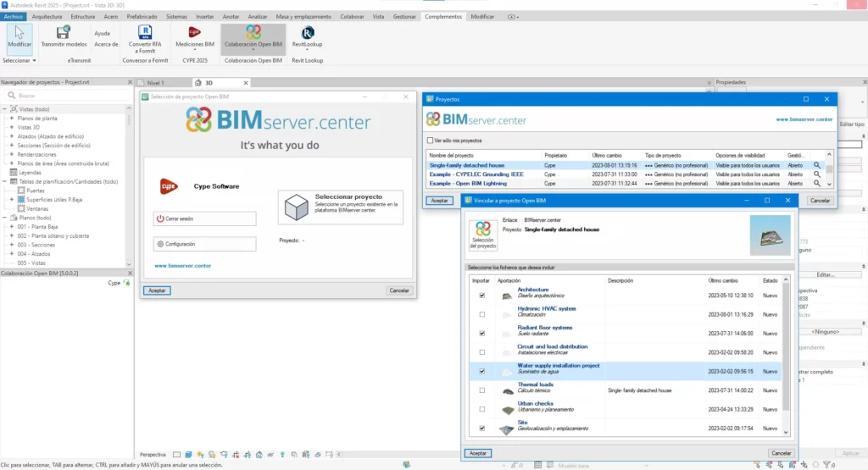The image size is (868, 470).
Task: Click the Urban checks contribution icon
Action: point(508,410)
